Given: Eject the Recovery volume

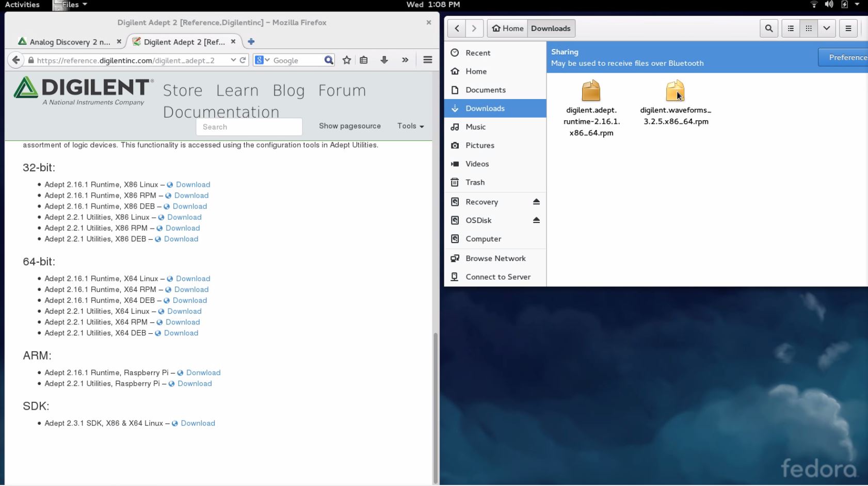Looking at the screenshot, I should coord(536,202).
